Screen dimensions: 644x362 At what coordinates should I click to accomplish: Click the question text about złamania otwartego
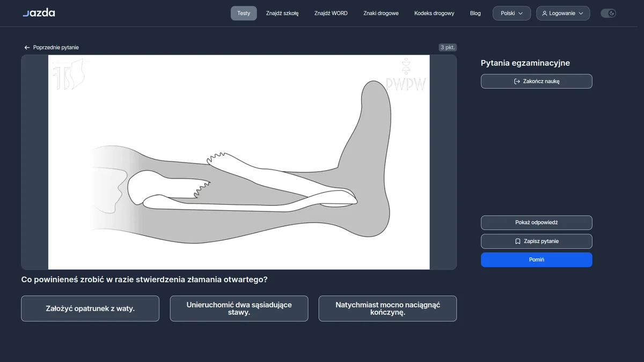pyautogui.click(x=144, y=279)
